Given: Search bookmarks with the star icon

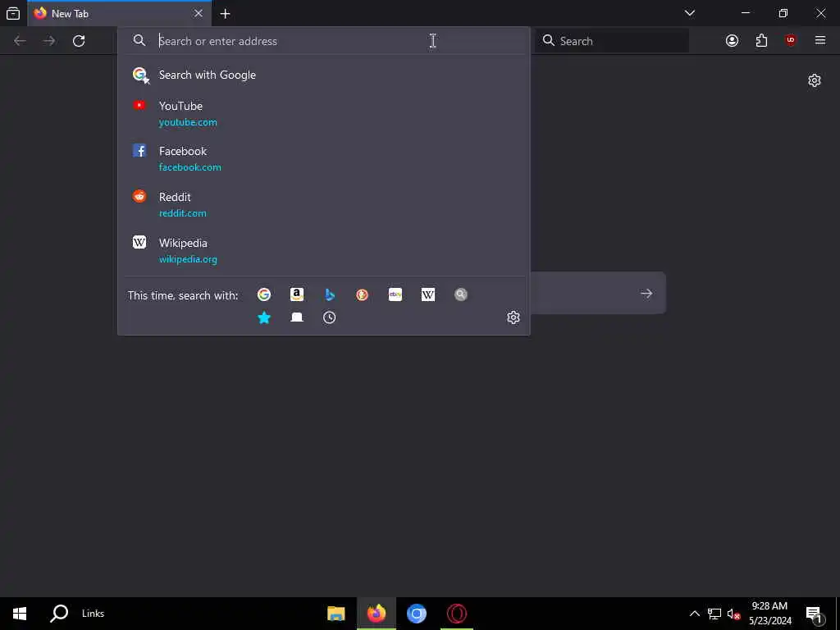Looking at the screenshot, I should (264, 317).
